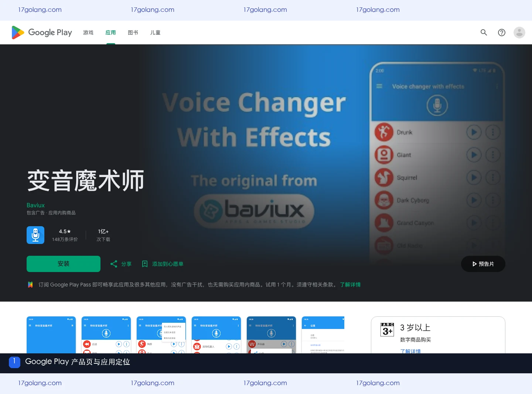Click the 包含广告 · 应用内购商品 text
532x394 pixels.
tap(51, 213)
